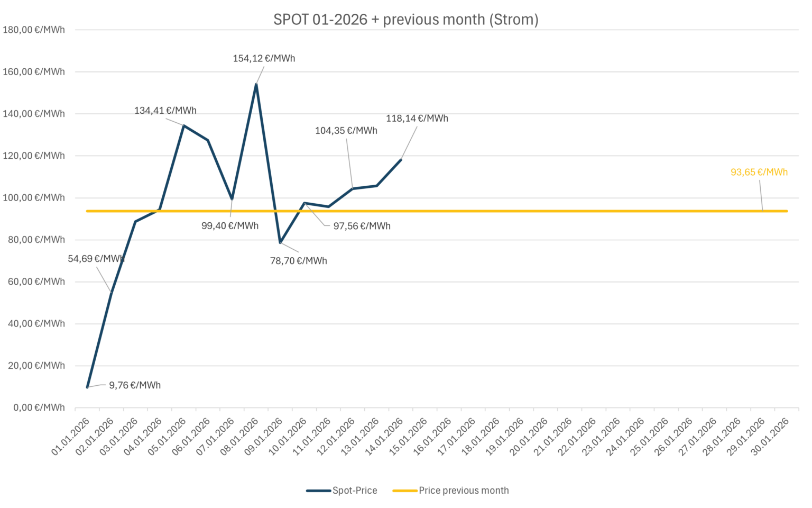Select the 97,56 €/MWh data label
This screenshot has height=508, width=812.
click(x=362, y=226)
